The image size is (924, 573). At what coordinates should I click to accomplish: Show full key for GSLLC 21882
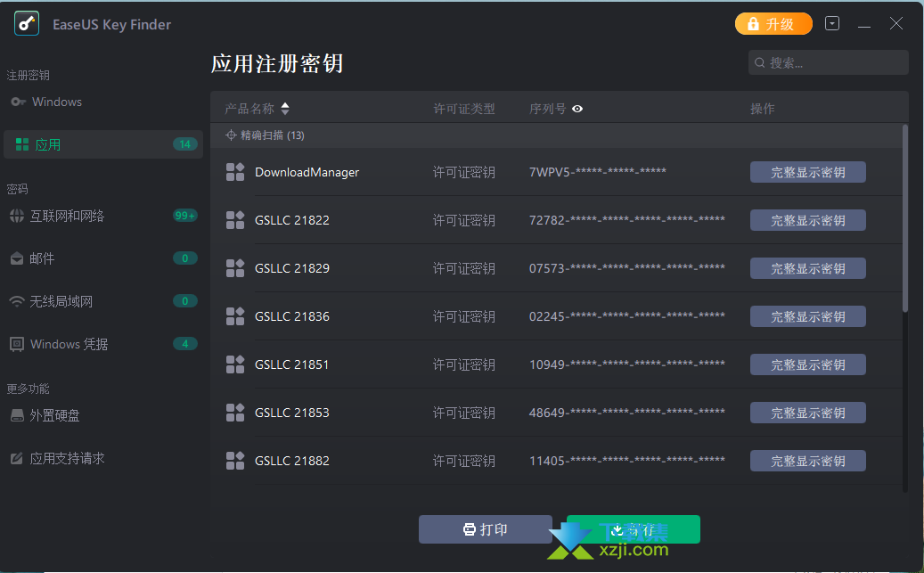coord(808,461)
